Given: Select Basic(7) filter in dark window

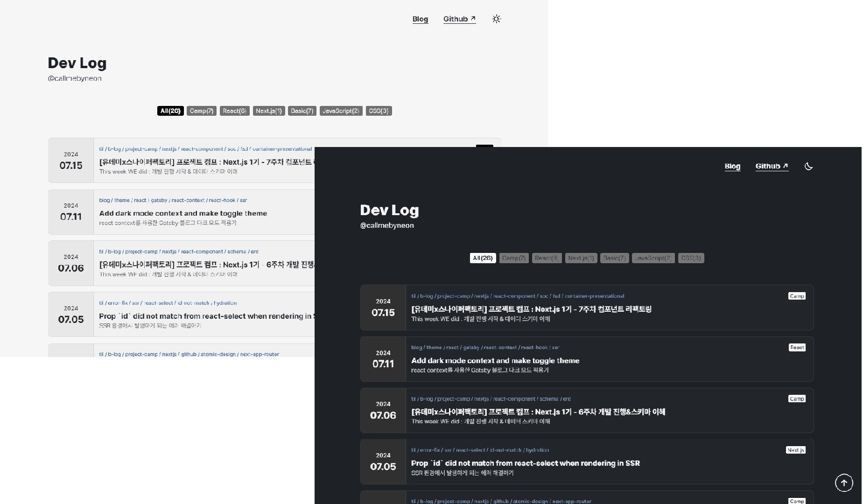Looking at the screenshot, I should click(614, 258).
